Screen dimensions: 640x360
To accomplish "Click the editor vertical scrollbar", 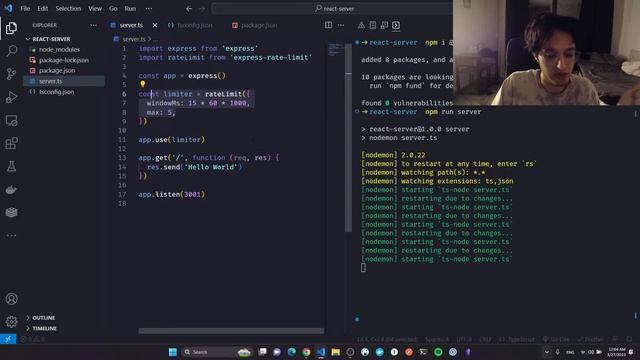I will [x=348, y=137].
